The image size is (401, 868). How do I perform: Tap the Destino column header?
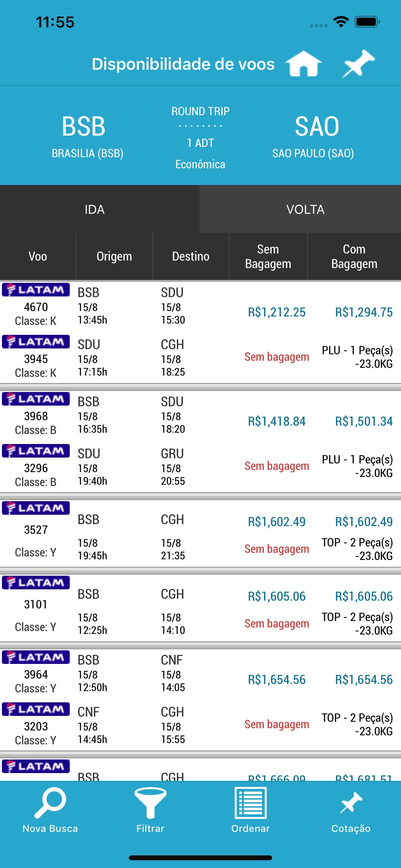coord(191,256)
